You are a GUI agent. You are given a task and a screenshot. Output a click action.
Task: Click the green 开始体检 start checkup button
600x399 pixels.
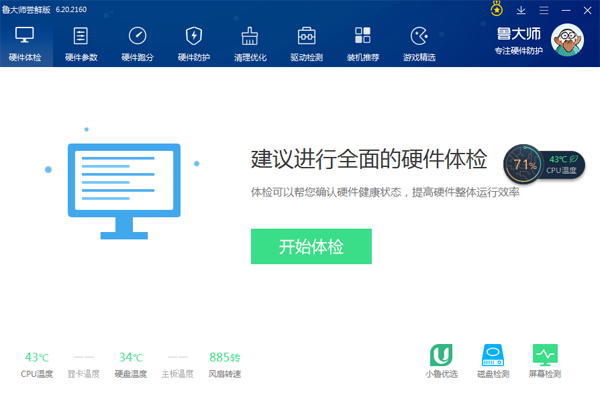pyautogui.click(x=311, y=246)
